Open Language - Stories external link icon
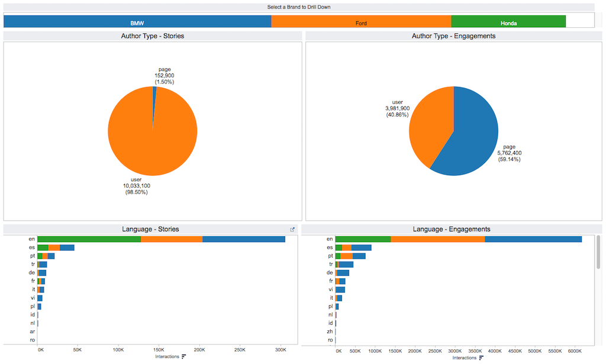Screen dimensions: 606x364 click(x=292, y=230)
